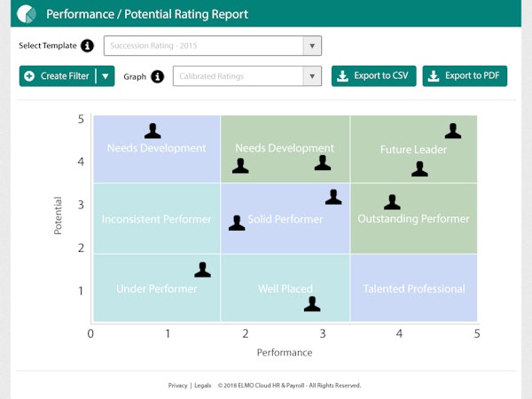The width and height of the screenshot is (532, 399).
Task: Select the Inconsistent Performer grid cell
Action: pyautogui.click(x=156, y=219)
